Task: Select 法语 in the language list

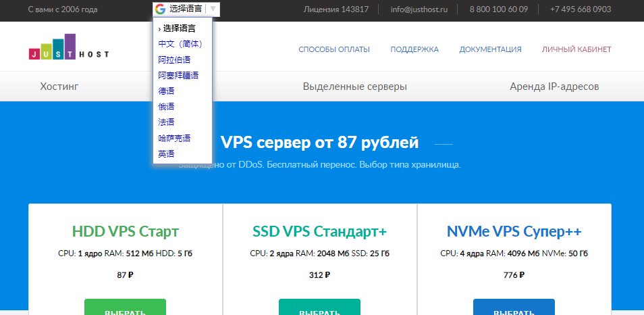Action: 166,122
